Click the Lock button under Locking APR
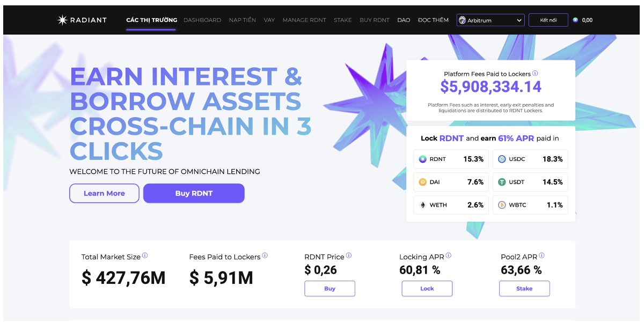The height and width of the screenshot is (322, 644). 427,289
